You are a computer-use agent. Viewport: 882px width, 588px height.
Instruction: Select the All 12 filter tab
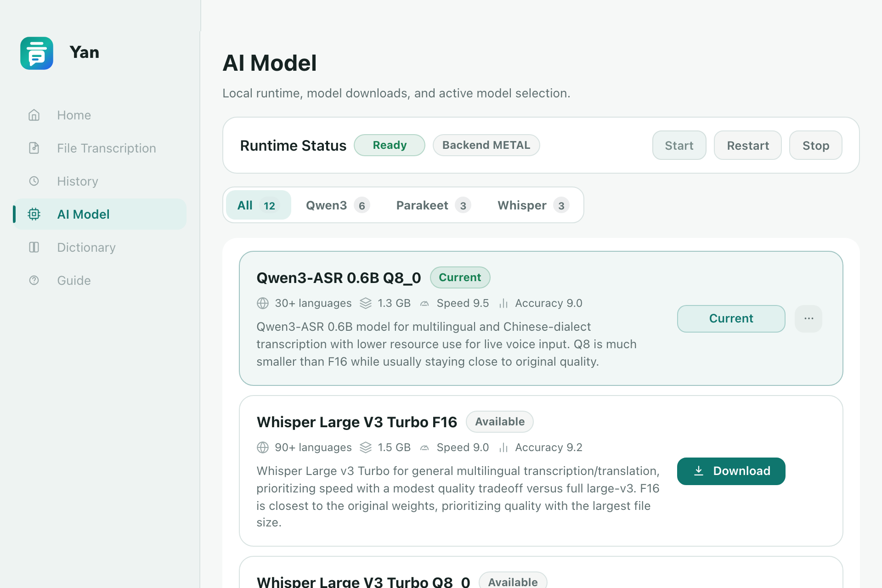point(258,205)
